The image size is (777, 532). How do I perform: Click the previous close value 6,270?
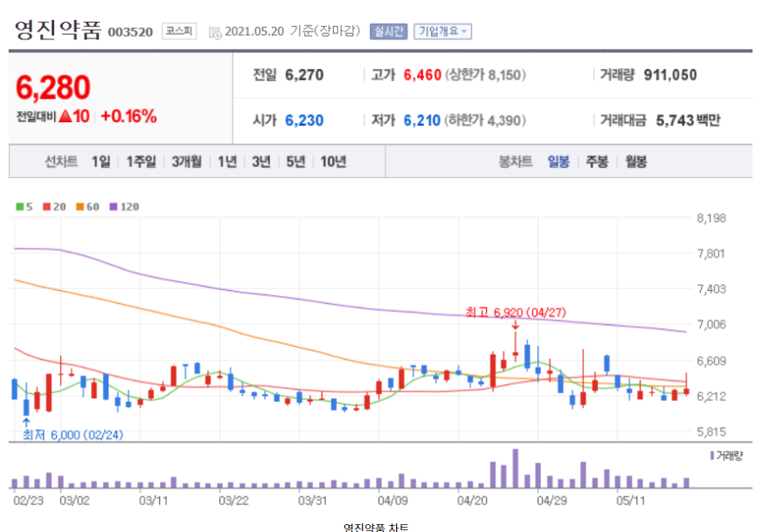click(x=304, y=75)
